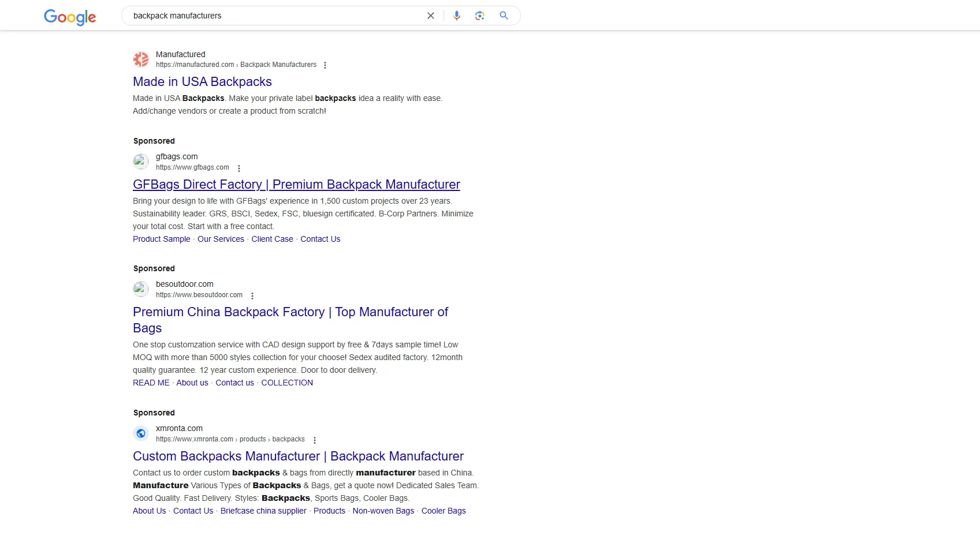Clear the search box with X icon
This screenshot has height=543, width=980.
[x=431, y=16]
